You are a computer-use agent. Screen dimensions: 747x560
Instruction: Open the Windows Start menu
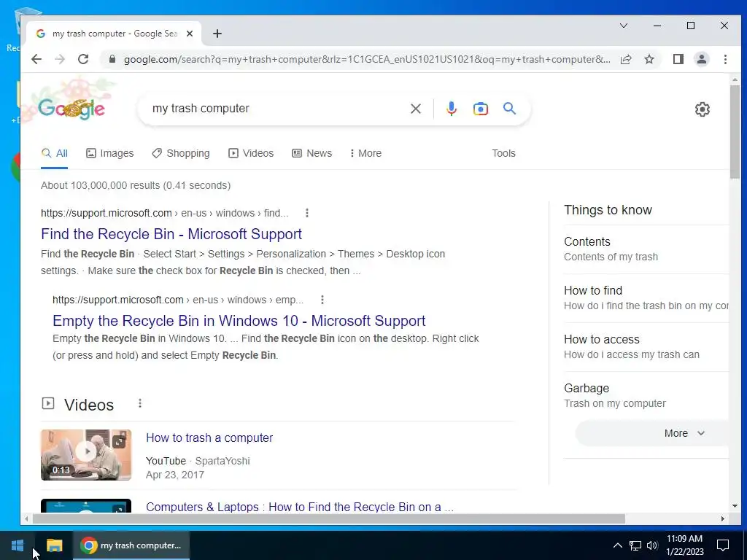pos(18,545)
